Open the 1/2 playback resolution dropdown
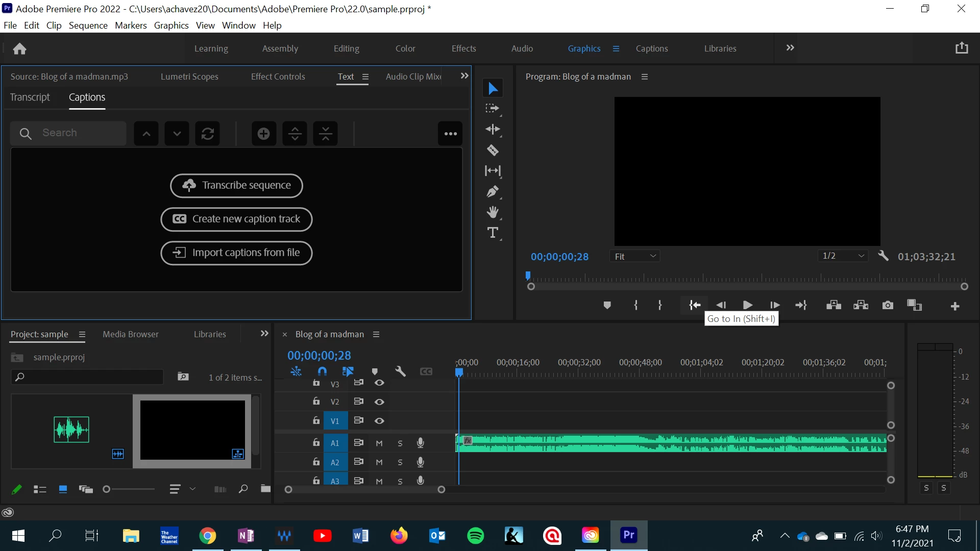The height and width of the screenshot is (551, 980). 843,256
